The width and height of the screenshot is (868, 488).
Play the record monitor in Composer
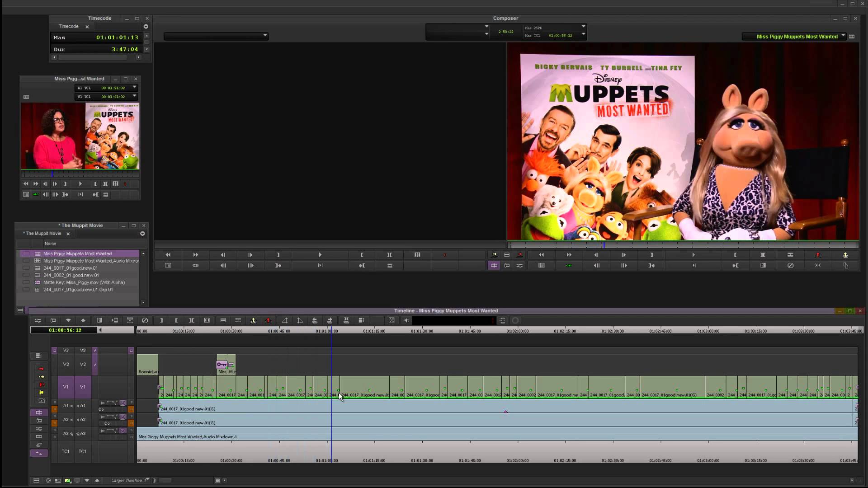(693, 255)
